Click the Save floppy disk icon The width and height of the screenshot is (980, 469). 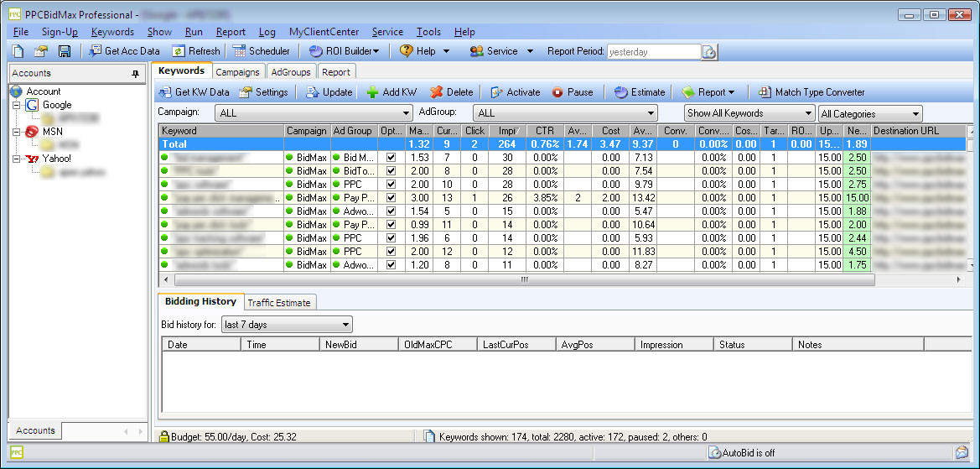(x=64, y=51)
